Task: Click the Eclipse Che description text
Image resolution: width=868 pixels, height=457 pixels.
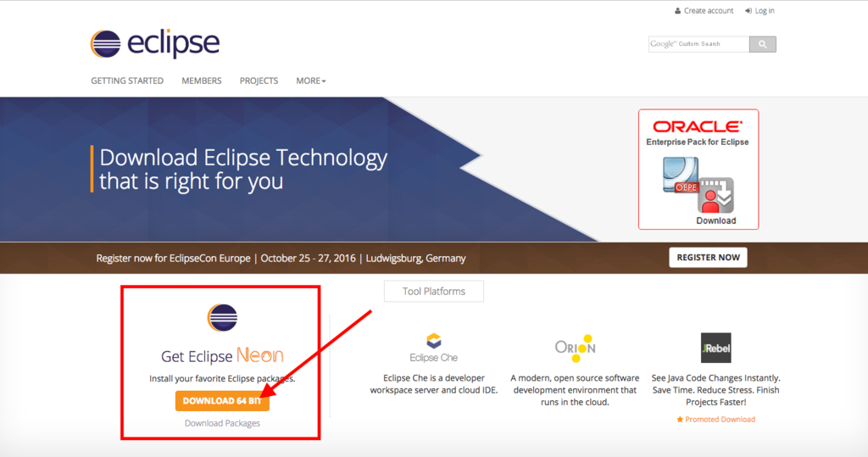Action: [x=434, y=384]
